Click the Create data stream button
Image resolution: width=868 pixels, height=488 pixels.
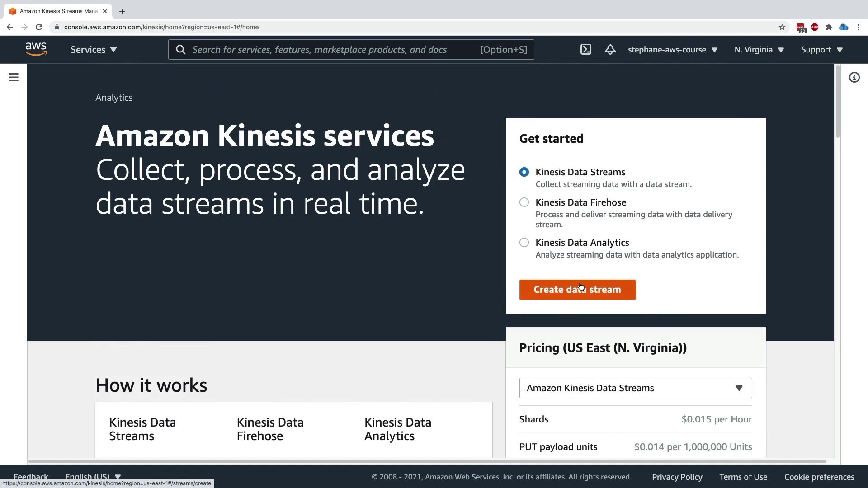click(x=577, y=290)
